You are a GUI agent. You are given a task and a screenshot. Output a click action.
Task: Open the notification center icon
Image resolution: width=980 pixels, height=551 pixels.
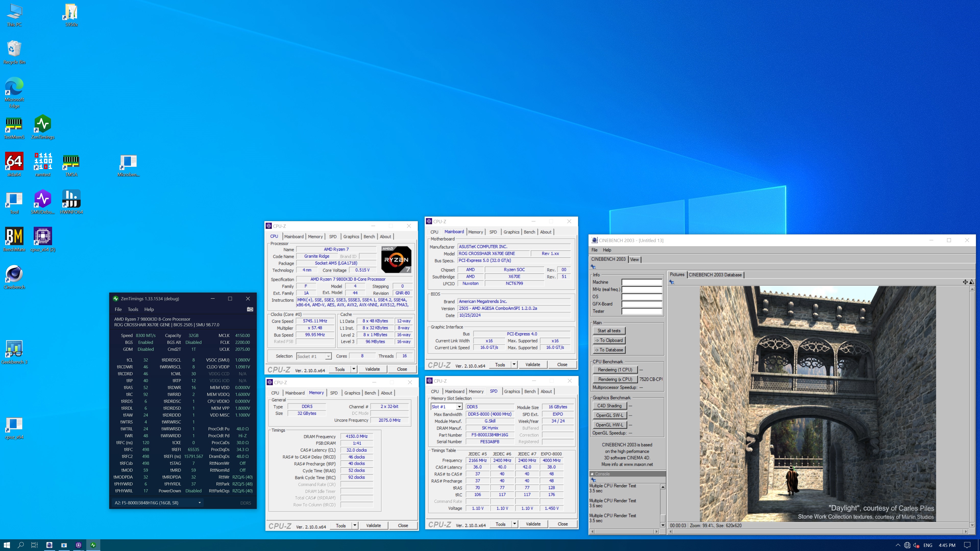coord(967,545)
